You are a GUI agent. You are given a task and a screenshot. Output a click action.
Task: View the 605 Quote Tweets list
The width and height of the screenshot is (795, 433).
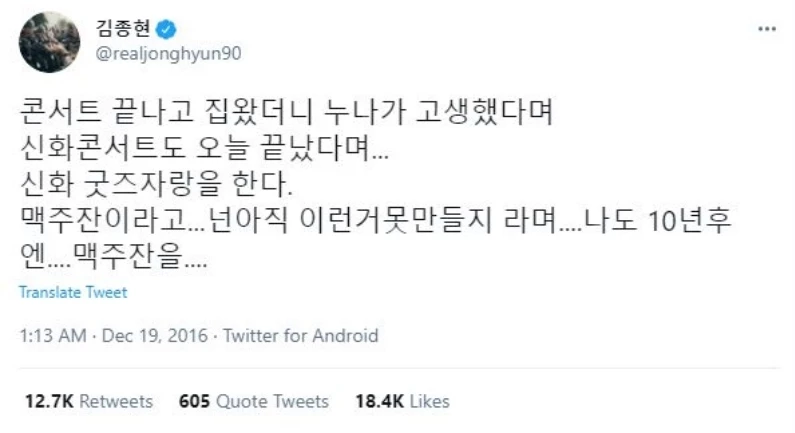pyautogui.click(x=254, y=402)
